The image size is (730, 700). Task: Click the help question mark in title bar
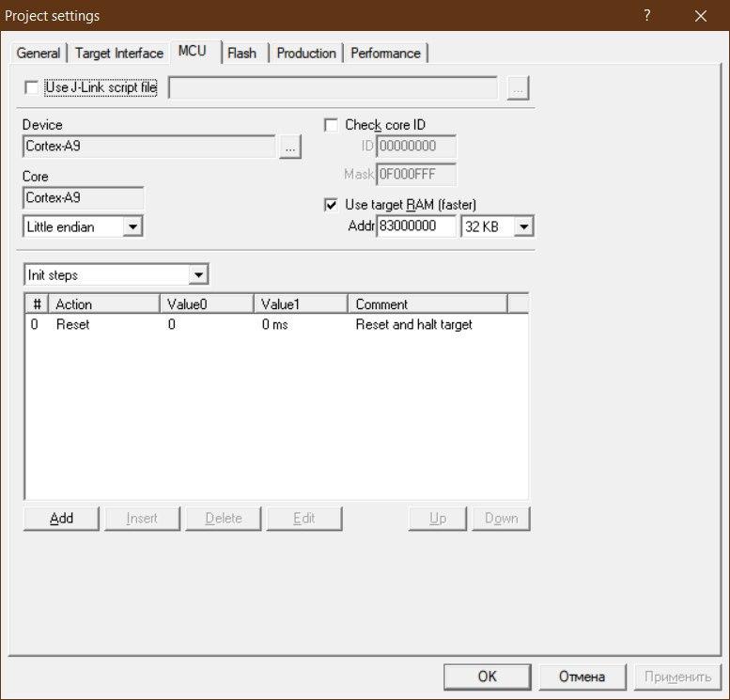click(647, 16)
